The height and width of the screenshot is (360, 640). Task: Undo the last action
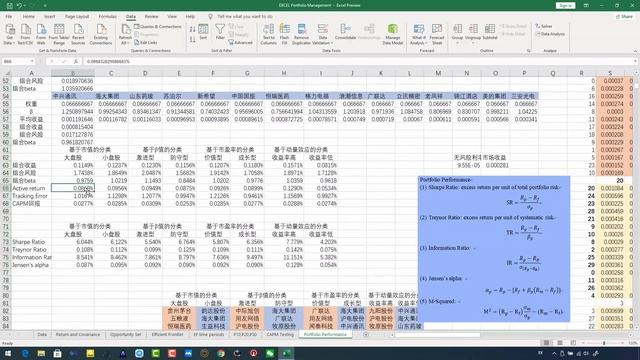tap(19, 6)
